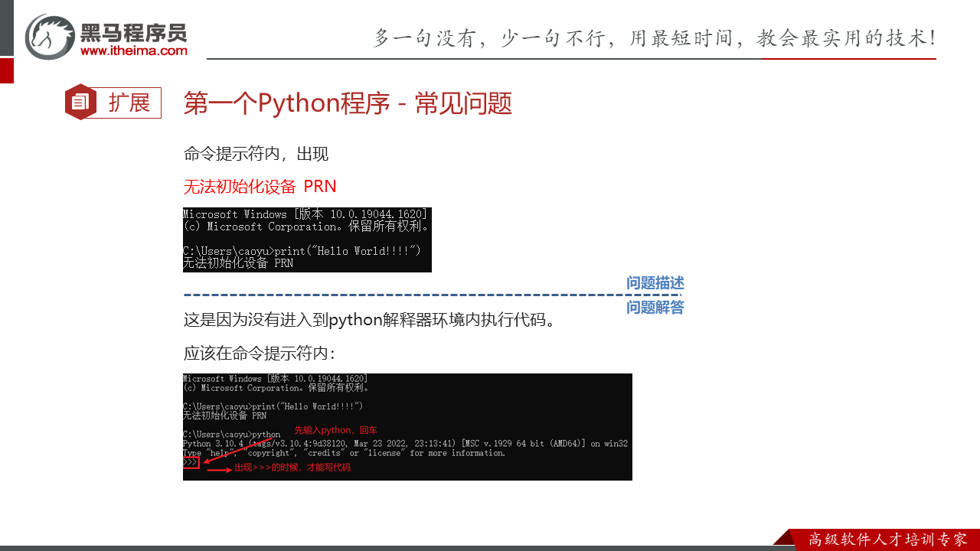This screenshot has width=980, height=551.
Task: Select the larger command prompt screenshot with annotations
Action: [407, 426]
